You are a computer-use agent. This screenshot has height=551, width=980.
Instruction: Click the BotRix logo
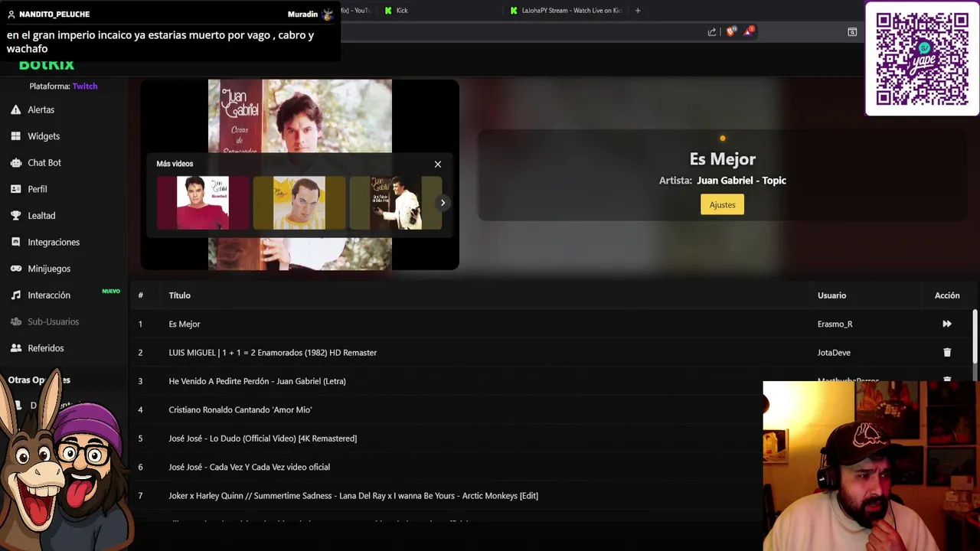click(x=47, y=65)
